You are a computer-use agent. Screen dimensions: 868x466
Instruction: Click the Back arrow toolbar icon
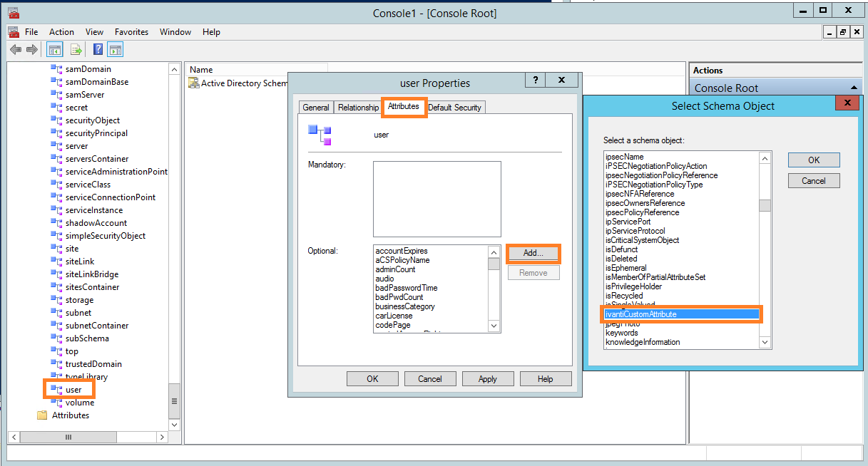(x=15, y=49)
